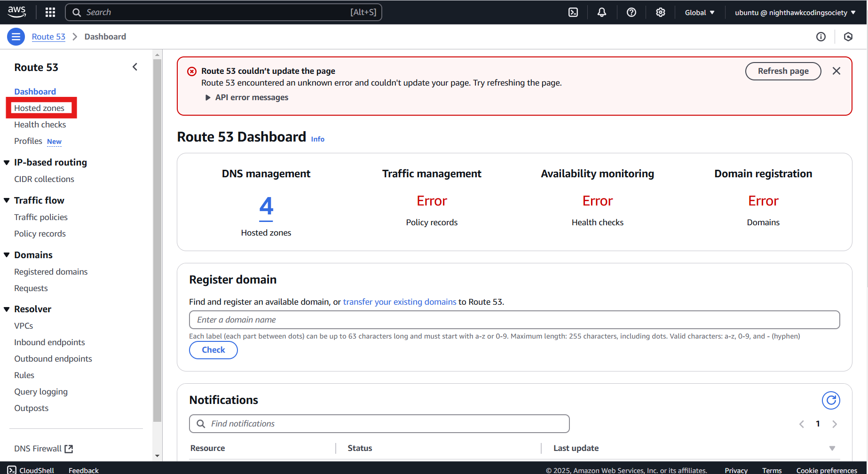This screenshot has width=868, height=474.
Task: Open the Info link beside Dashboard heading
Action: tap(318, 139)
